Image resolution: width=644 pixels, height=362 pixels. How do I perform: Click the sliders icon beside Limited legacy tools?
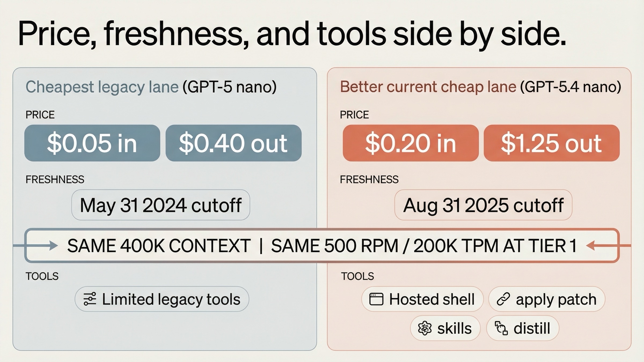pyautogui.click(x=90, y=299)
